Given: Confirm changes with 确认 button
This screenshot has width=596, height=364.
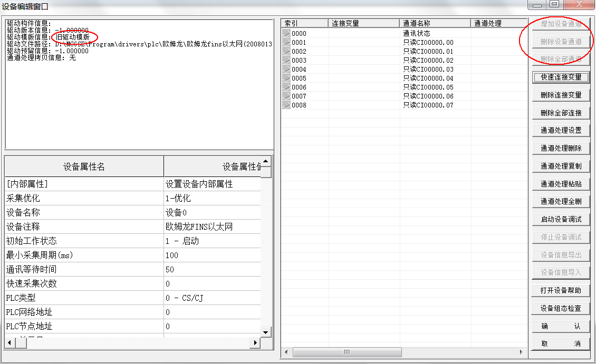Looking at the screenshot, I should (x=561, y=326).
